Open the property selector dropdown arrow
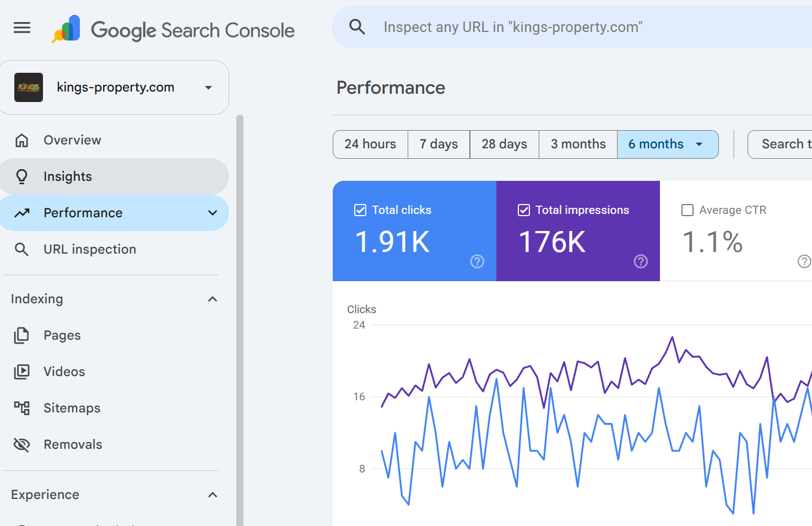 [208, 88]
